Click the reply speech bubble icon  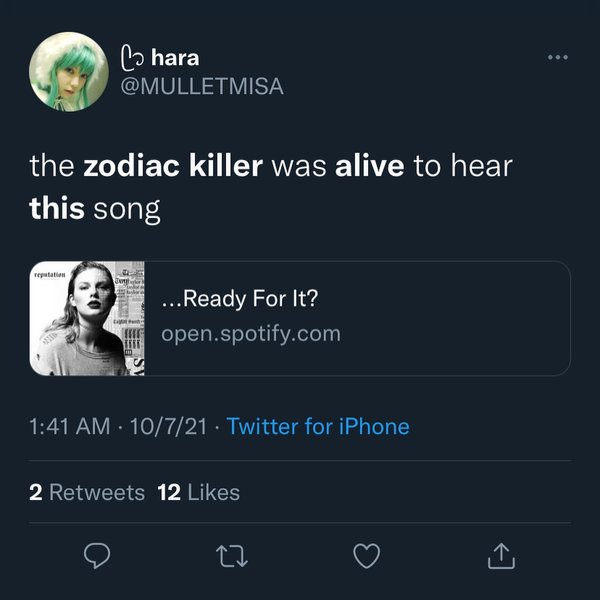(x=97, y=554)
